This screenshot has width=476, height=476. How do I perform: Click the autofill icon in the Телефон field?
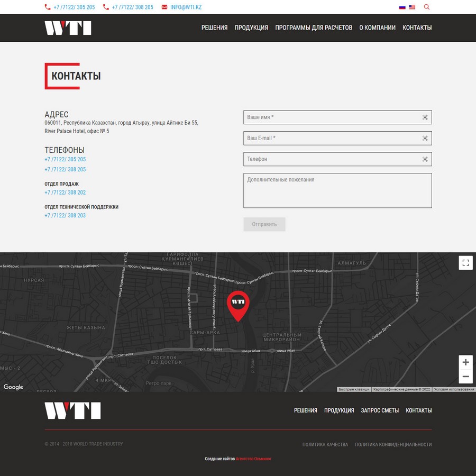425,159
